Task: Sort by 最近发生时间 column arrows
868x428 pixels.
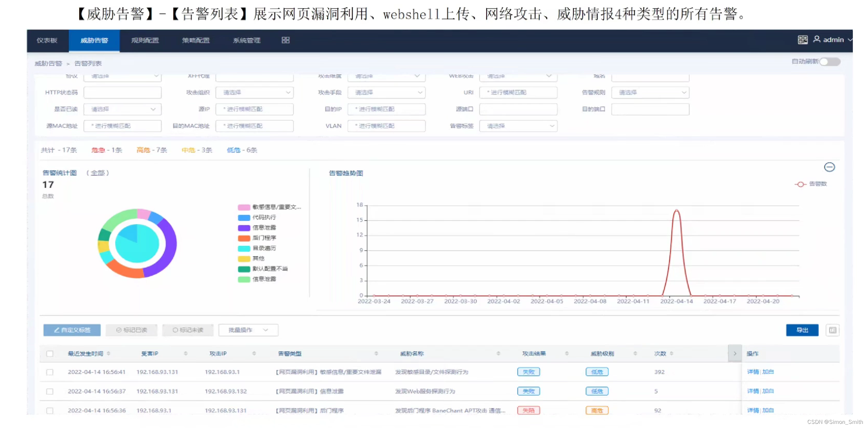Action: point(108,354)
